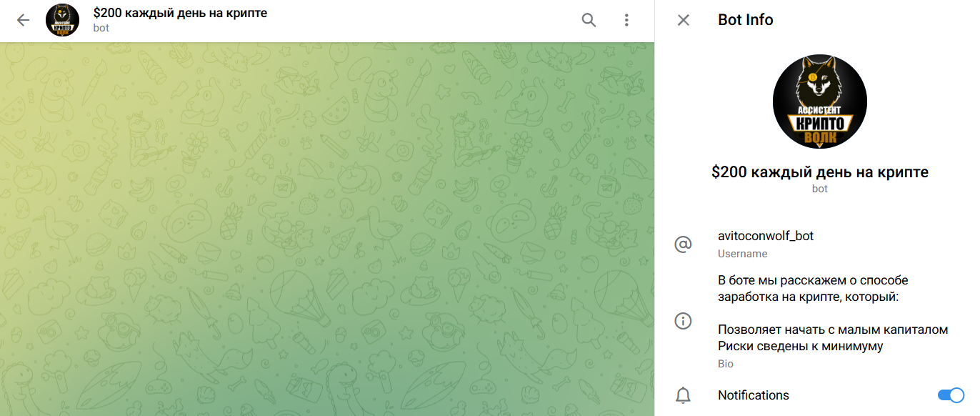
Task: Copy the avitoconwolf_bot username
Action: [766, 236]
